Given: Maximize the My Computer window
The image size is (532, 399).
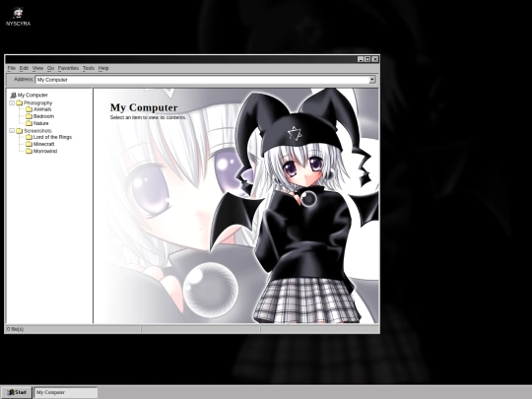Looking at the screenshot, I should click(x=367, y=59).
